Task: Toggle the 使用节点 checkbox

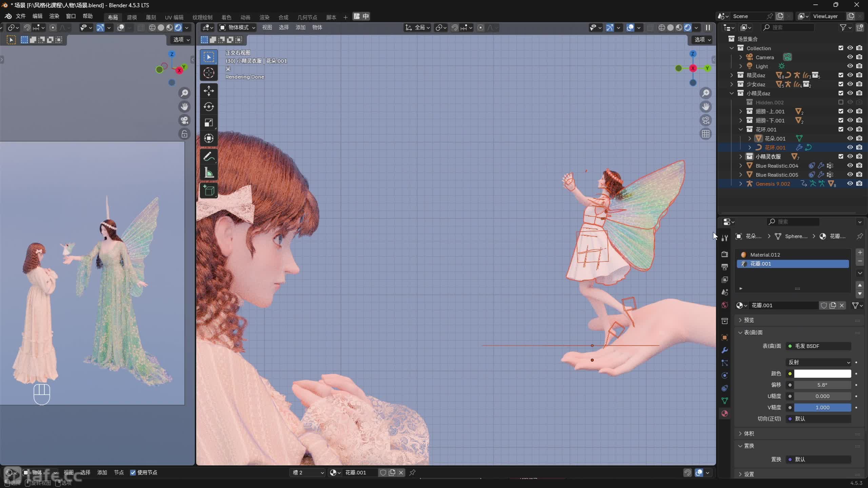Action: [133, 472]
